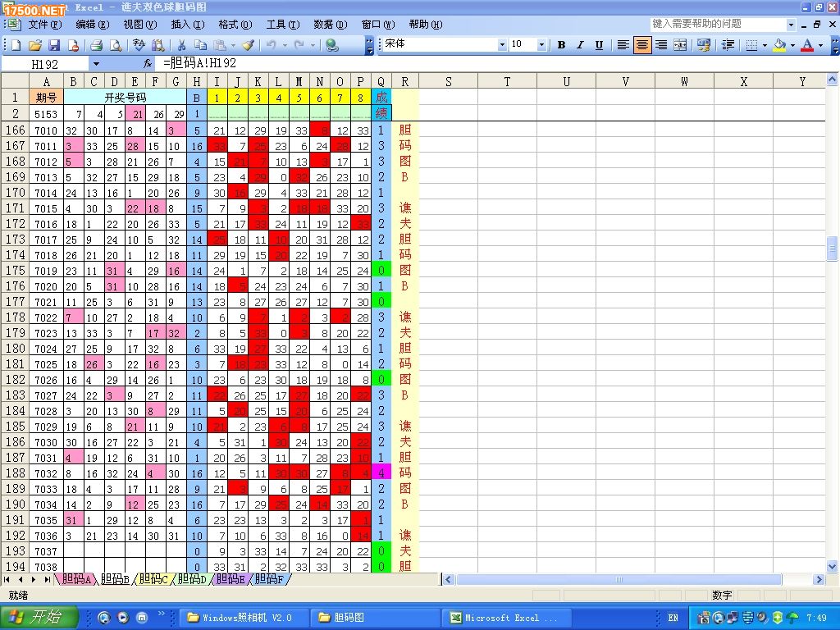This screenshot has width=840, height=630.
Task: Open the 格式 (Format) menu
Action: pos(235,25)
